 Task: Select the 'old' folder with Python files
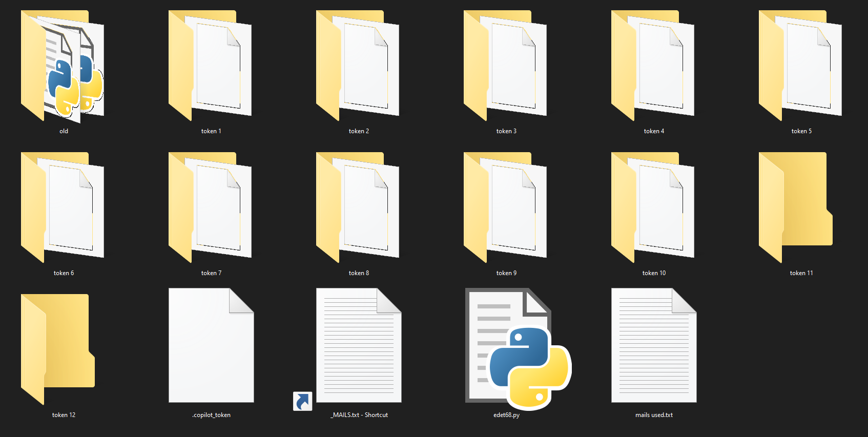coord(63,67)
